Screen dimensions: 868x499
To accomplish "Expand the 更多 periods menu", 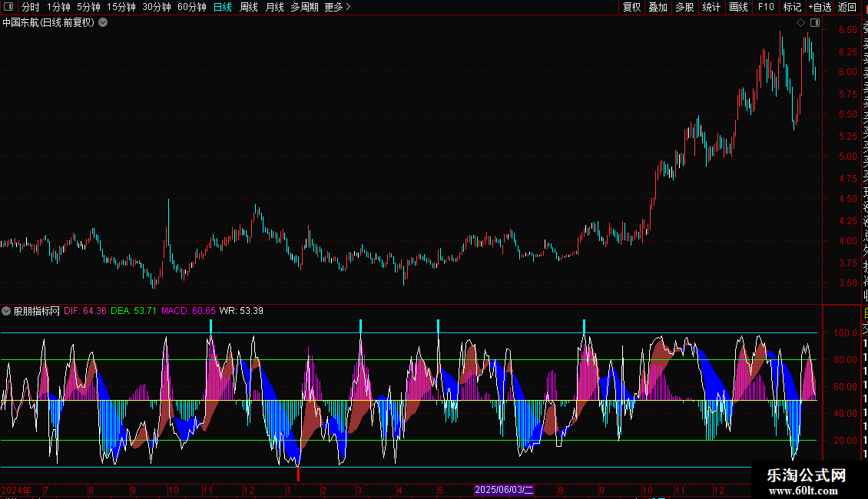I will coord(337,7).
